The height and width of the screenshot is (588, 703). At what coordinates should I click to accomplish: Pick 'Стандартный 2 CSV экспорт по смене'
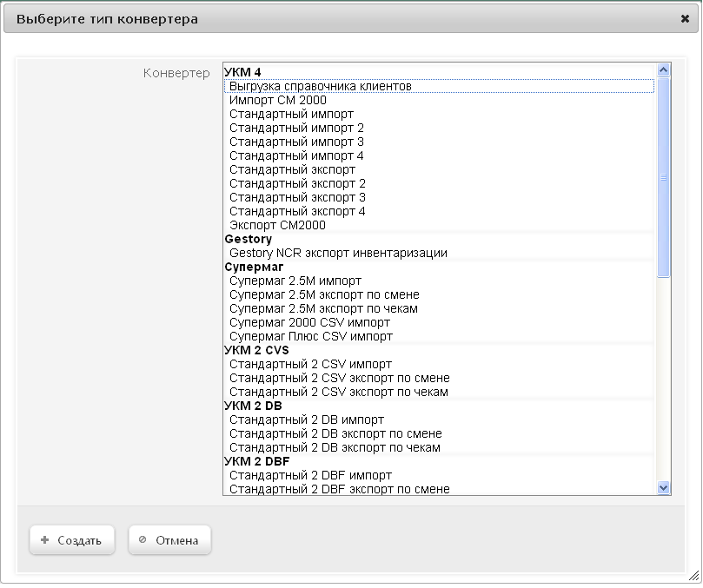coord(439,378)
